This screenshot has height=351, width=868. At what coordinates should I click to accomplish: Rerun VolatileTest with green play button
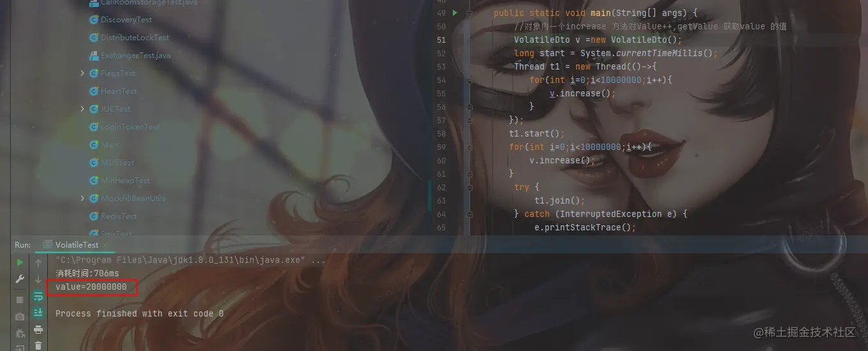(x=20, y=262)
